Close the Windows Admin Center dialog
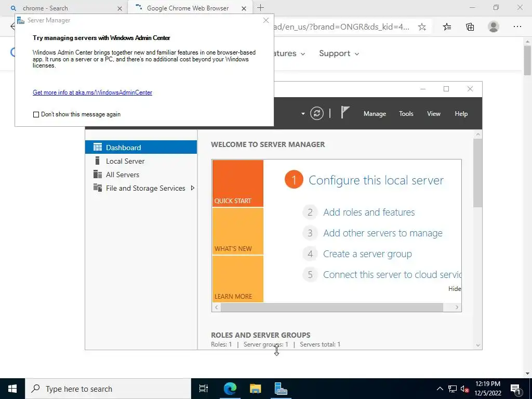 tap(266, 20)
